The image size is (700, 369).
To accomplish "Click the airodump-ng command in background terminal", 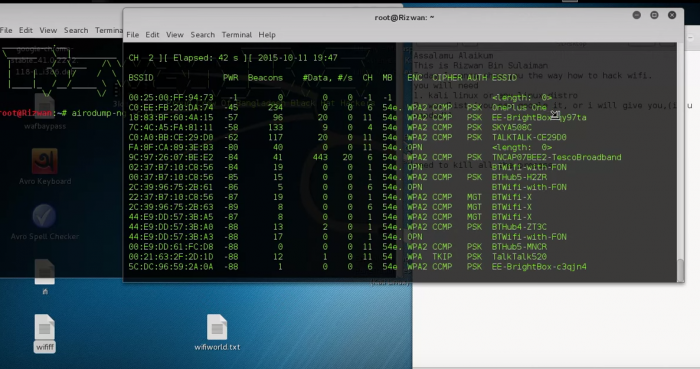I will point(98,113).
